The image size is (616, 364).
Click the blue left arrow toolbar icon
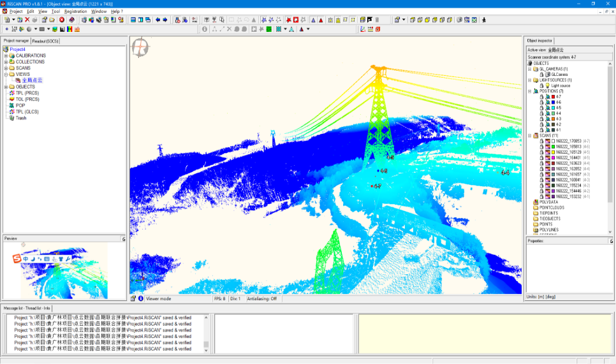point(158,20)
